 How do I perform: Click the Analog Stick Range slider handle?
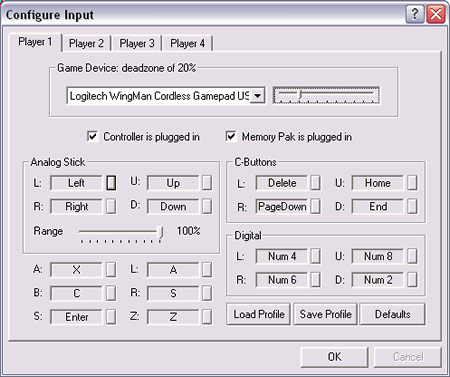coord(161,232)
